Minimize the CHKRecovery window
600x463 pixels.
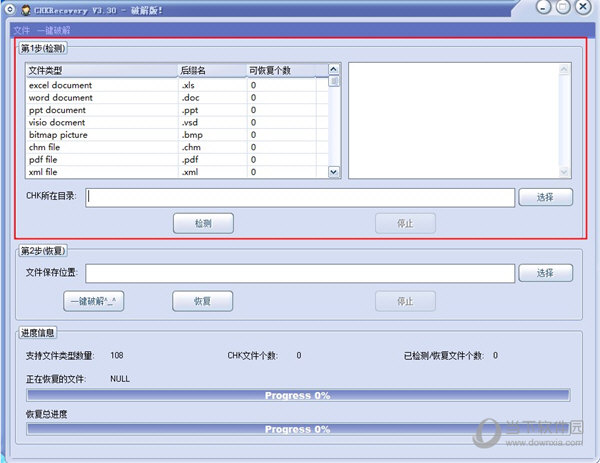coord(543,7)
